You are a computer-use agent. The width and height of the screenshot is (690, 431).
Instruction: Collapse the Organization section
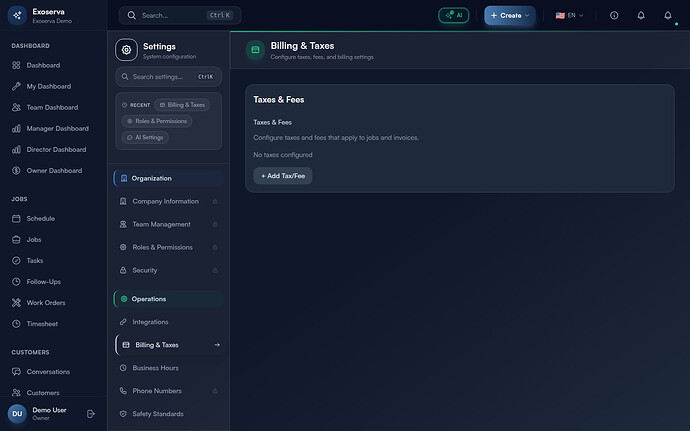click(x=169, y=178)
